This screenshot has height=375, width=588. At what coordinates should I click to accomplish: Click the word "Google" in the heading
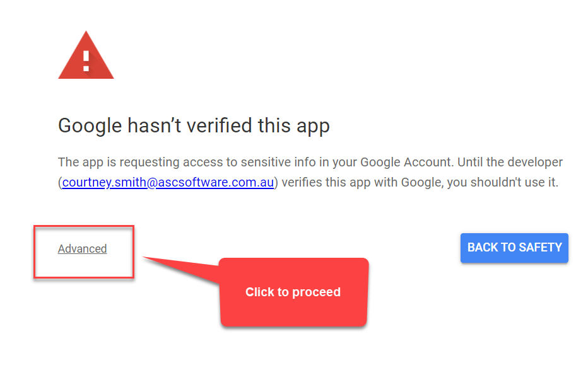click(x=90, y=126)
